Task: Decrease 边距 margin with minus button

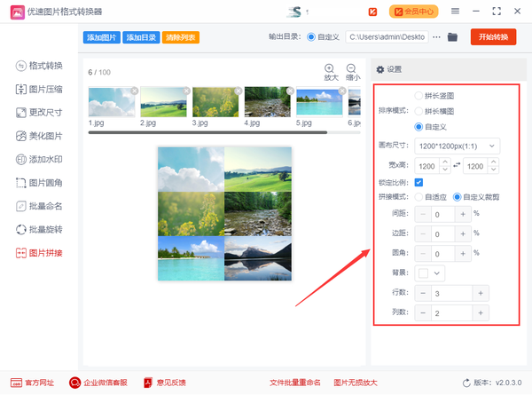Action: (423, 234)
